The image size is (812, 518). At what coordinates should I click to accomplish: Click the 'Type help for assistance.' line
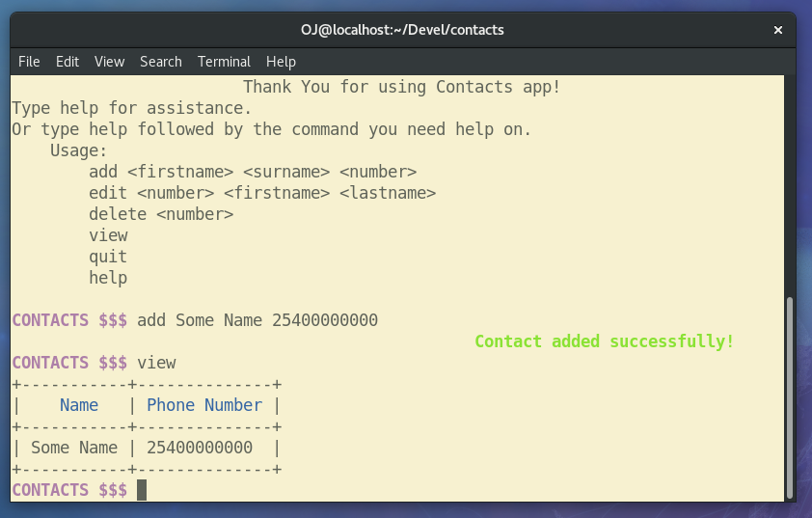pos(131,108)
